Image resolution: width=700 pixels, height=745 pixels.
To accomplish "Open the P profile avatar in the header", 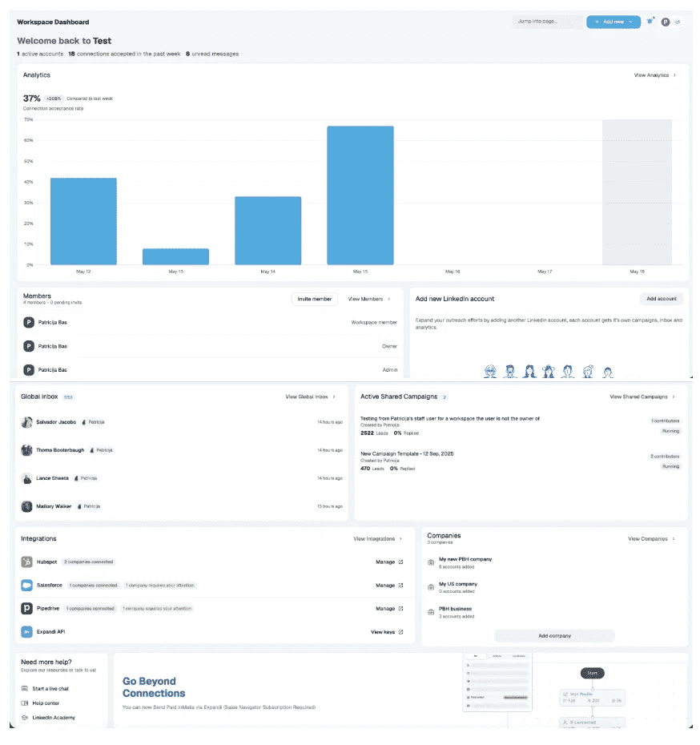I will pyautogui.click(x=666, y=22).
